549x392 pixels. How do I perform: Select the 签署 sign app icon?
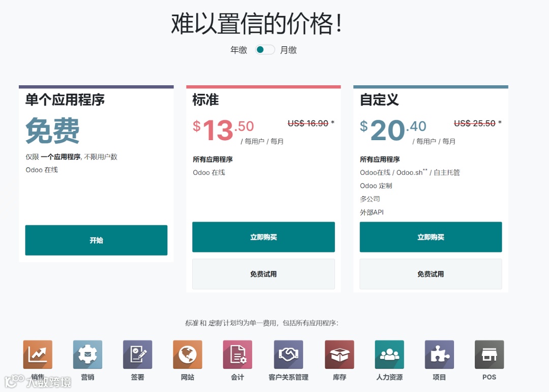138,354
